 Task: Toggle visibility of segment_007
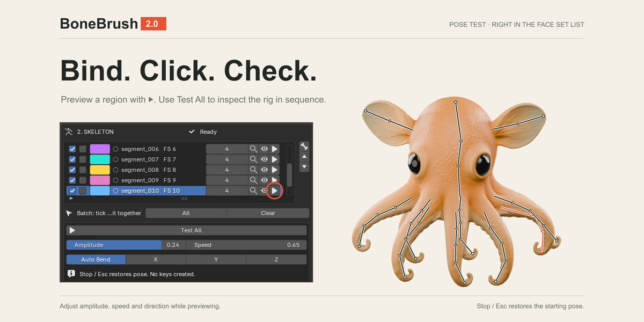(264, 159)
